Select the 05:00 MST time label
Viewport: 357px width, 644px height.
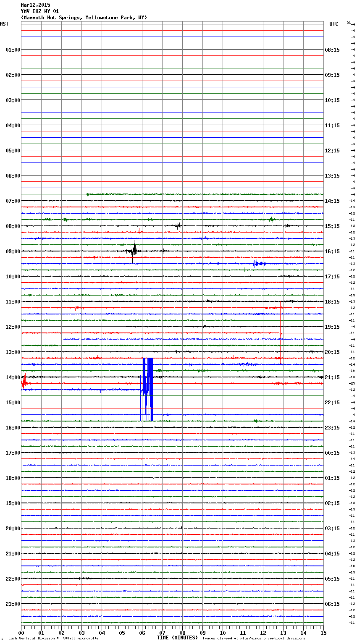coord(13,151)
